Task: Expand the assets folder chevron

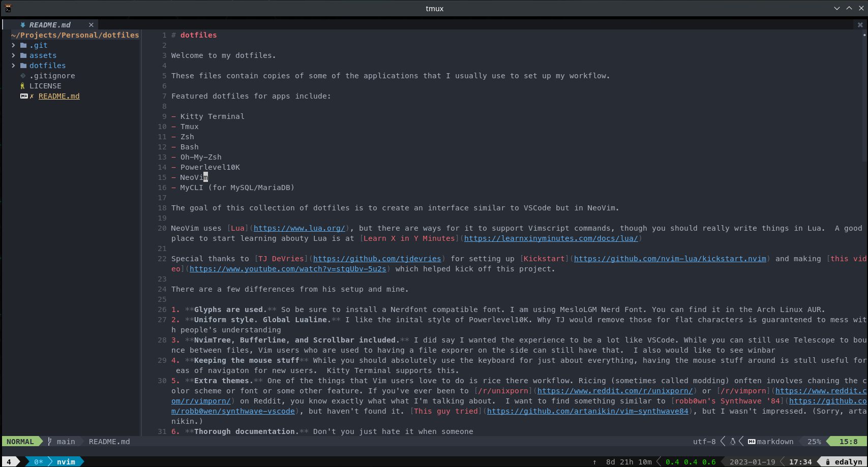Action: pos(13,55)
